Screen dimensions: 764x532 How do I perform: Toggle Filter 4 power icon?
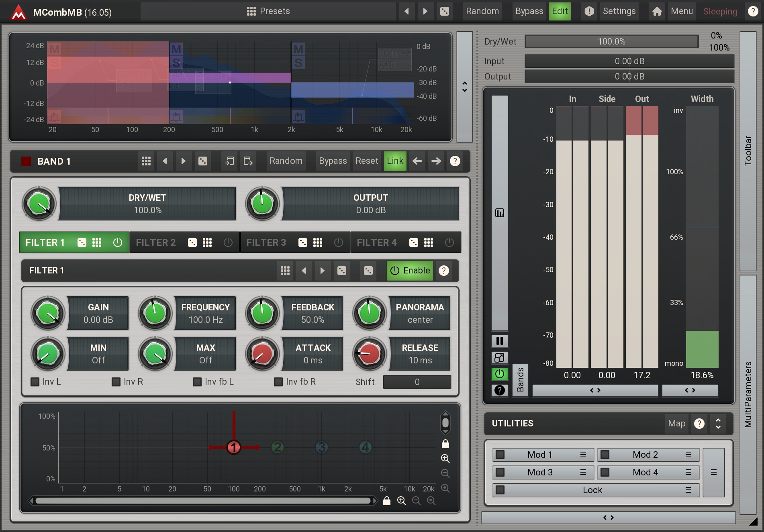449,243
